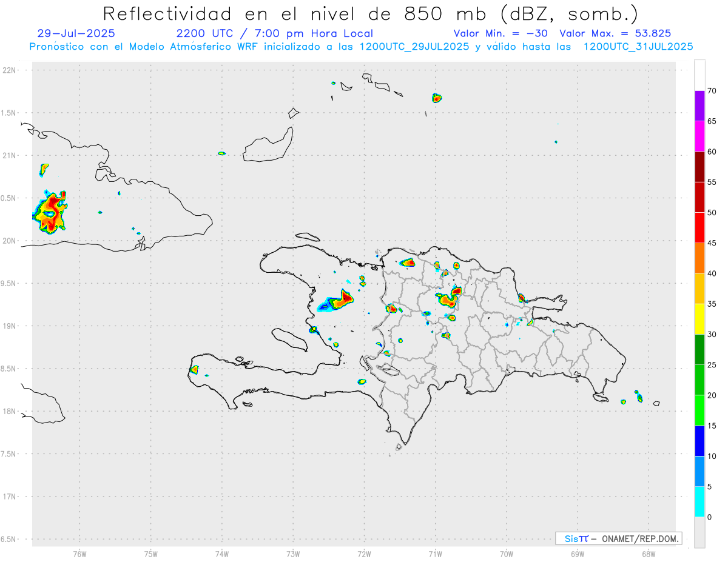Screen dimensions: 728x562
Task: Click the longitude axis label '71W'
Action: (435, 554)
